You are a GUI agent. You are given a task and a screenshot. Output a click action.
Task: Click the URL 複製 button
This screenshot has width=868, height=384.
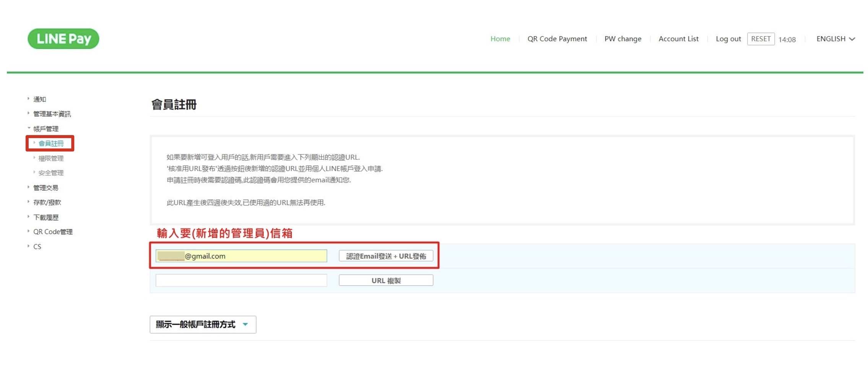pyautogui.click(x=385, y=280)
